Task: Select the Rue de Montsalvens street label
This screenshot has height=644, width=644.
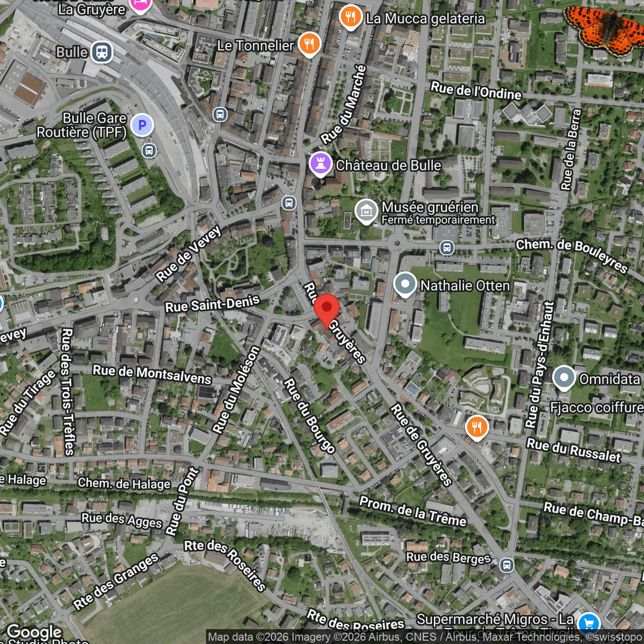Action: click(152, 374)
